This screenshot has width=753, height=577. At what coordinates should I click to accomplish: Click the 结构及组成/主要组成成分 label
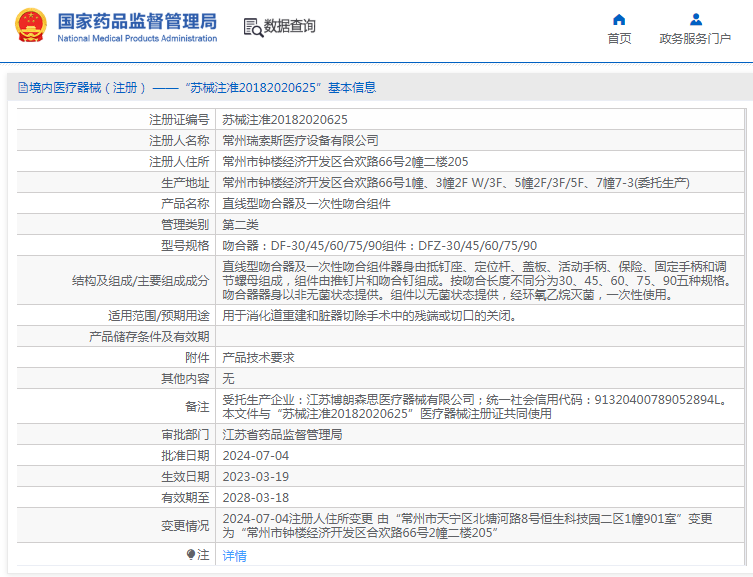click(140, 281)
